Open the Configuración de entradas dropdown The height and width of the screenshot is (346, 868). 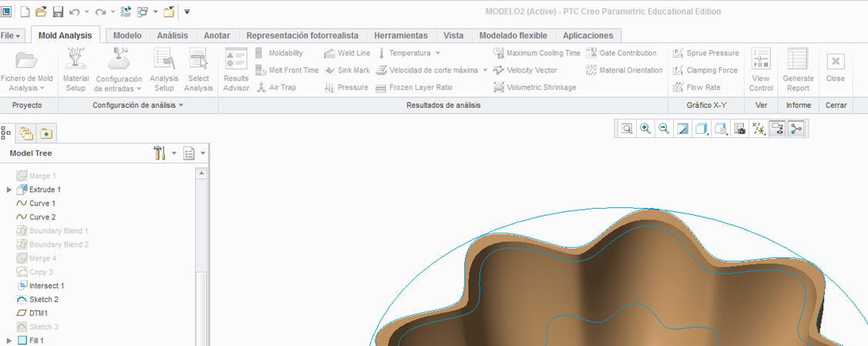(x=119, y=70)
